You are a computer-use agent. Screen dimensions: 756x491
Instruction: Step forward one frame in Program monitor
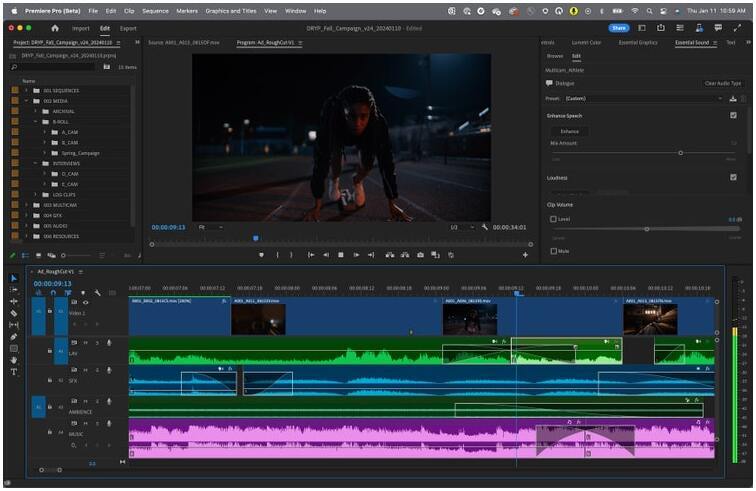click(356, 255)
